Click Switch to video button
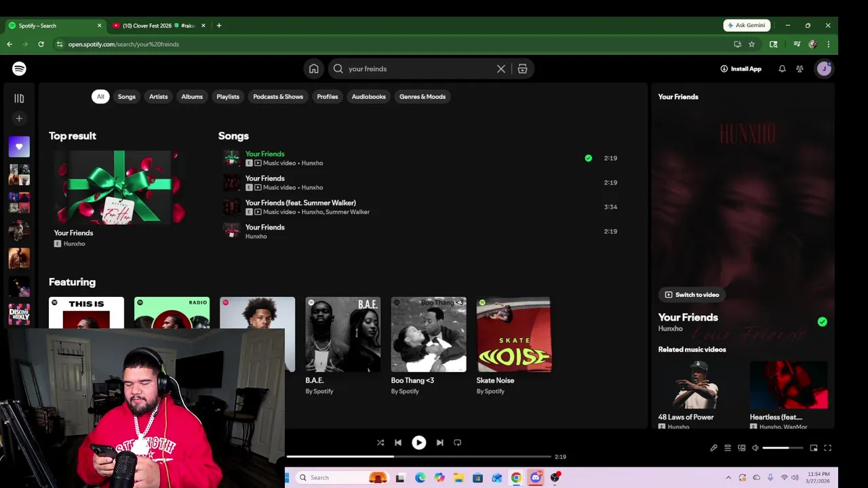868x488 pixels. pos(692,294)
